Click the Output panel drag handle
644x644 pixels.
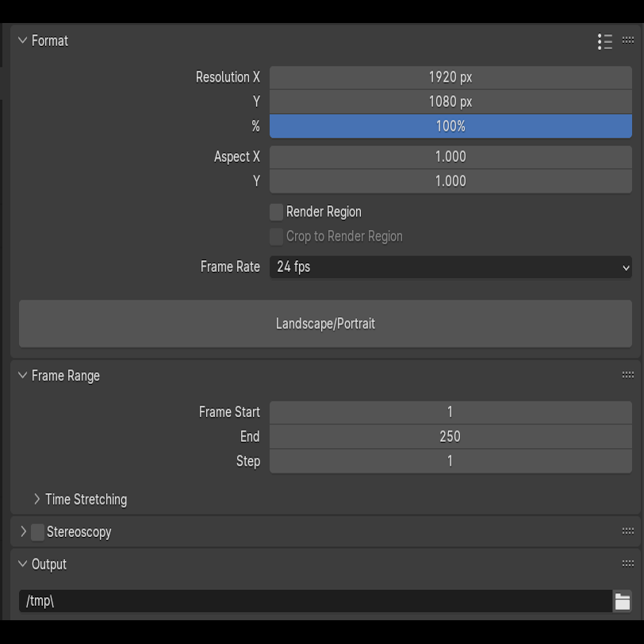coord(628,564)
